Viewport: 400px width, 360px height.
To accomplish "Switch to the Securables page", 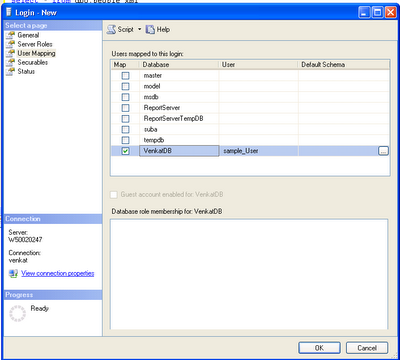I will (x=33, y=62).
